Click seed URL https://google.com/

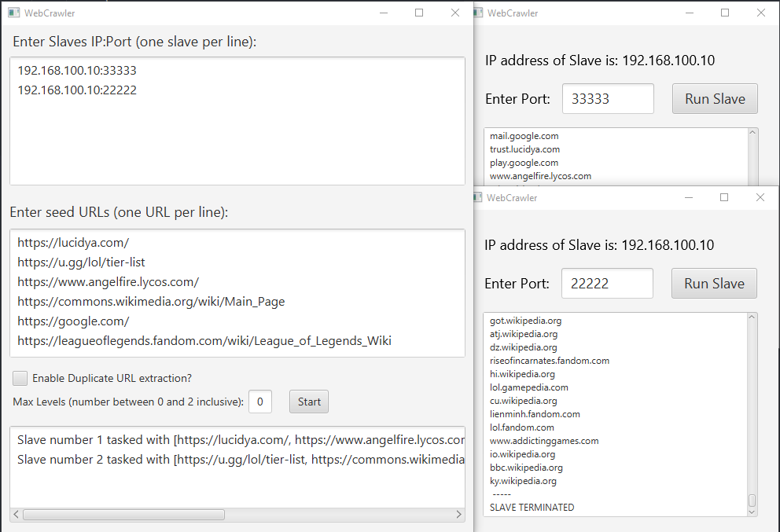tap(73, 321)
